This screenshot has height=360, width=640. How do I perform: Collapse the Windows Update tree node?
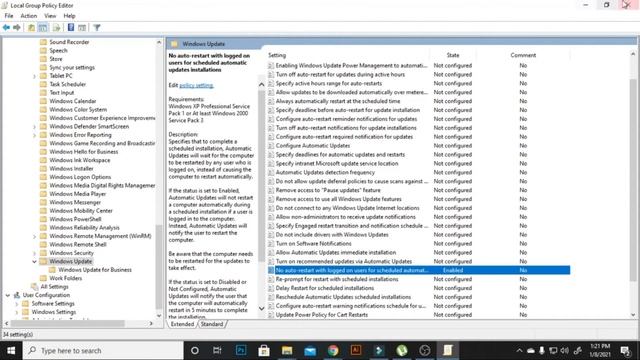(x=35, y=261)
